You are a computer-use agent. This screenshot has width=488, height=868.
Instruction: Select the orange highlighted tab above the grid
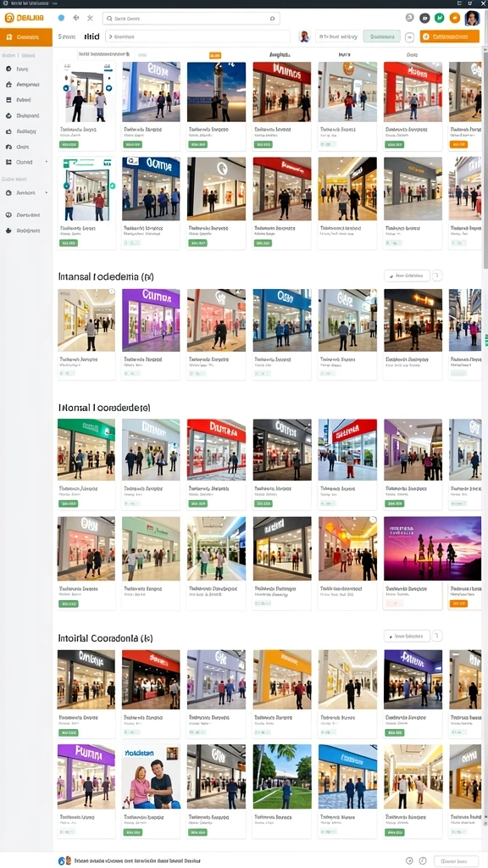pyautogui.click(x=215, y=55)
